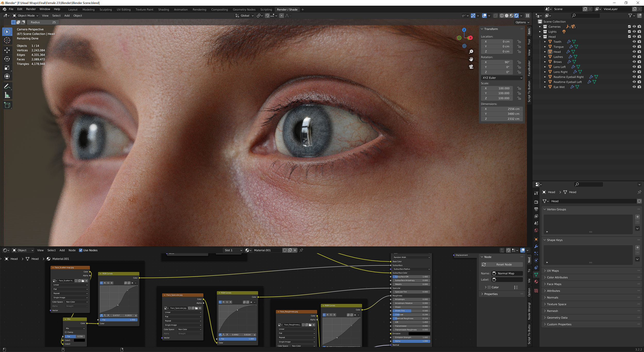The image size is (644, 352).
Task: Uncheck Cameras collection exclude checkbox
Action: [629, 27]
